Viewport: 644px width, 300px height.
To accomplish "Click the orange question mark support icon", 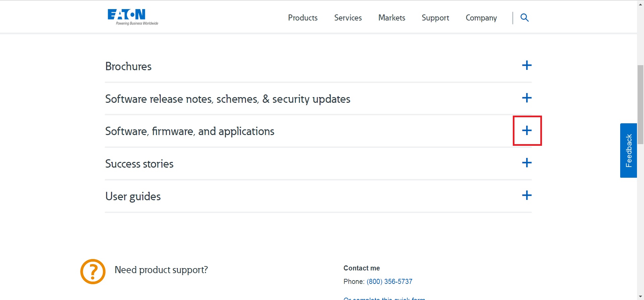I will (93, 271).
